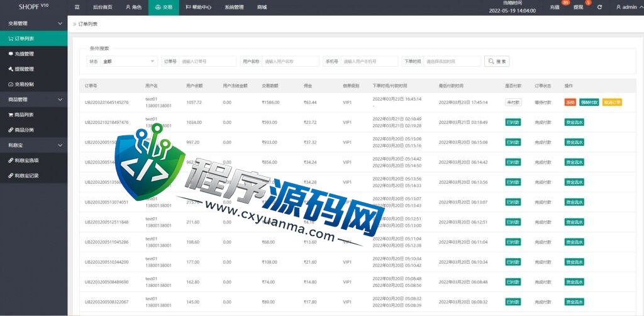Click the ₹593.00 transaction amount
Image resolution: width=644 pixels, height=316 pixels.
269,122
